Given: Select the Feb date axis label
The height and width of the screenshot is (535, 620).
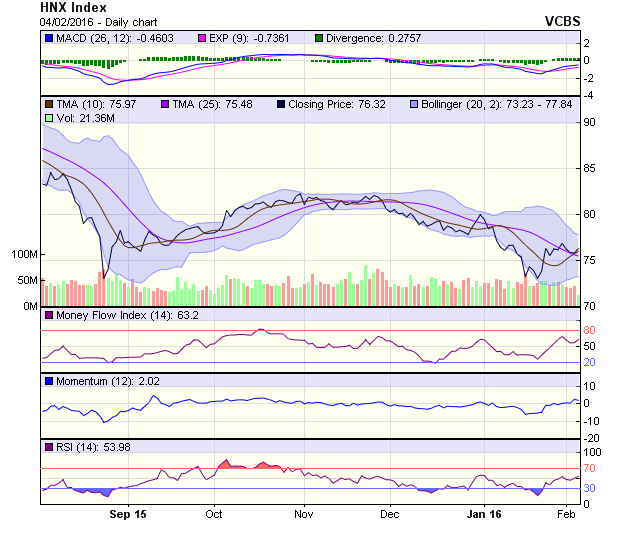Looking at the screenshot, I should click(566, 514).
